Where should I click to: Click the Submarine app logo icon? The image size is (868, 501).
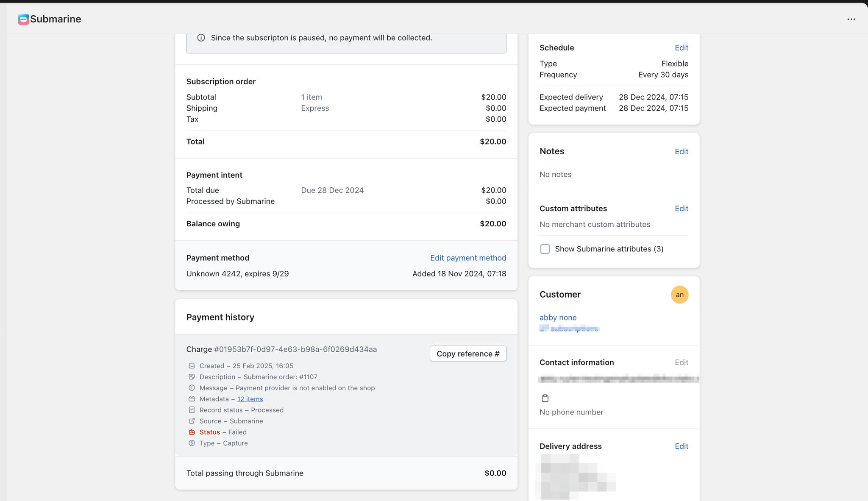23,19
